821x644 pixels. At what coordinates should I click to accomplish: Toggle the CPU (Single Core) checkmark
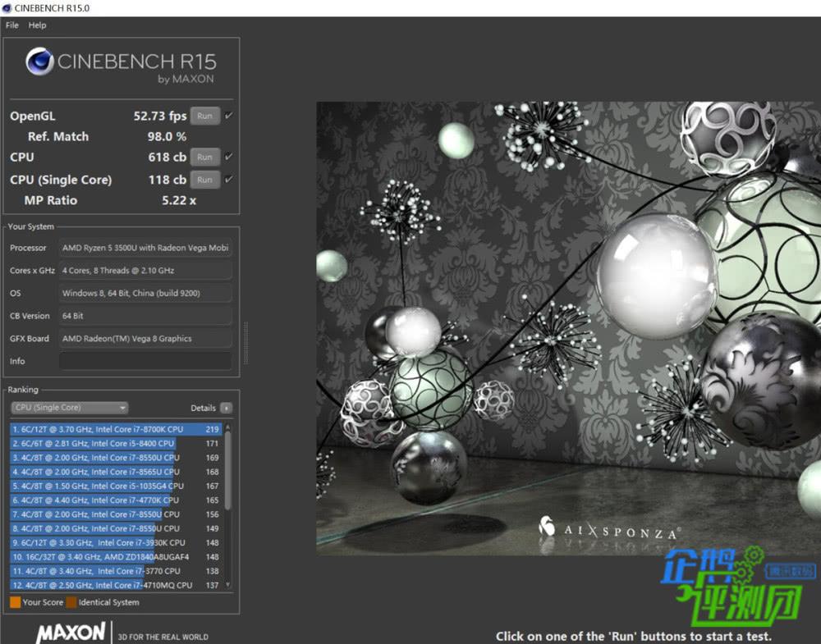[228, 180]
